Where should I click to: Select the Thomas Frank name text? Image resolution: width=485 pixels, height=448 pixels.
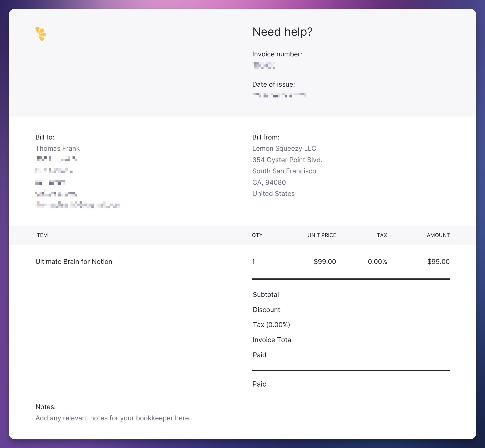[57, 148]
